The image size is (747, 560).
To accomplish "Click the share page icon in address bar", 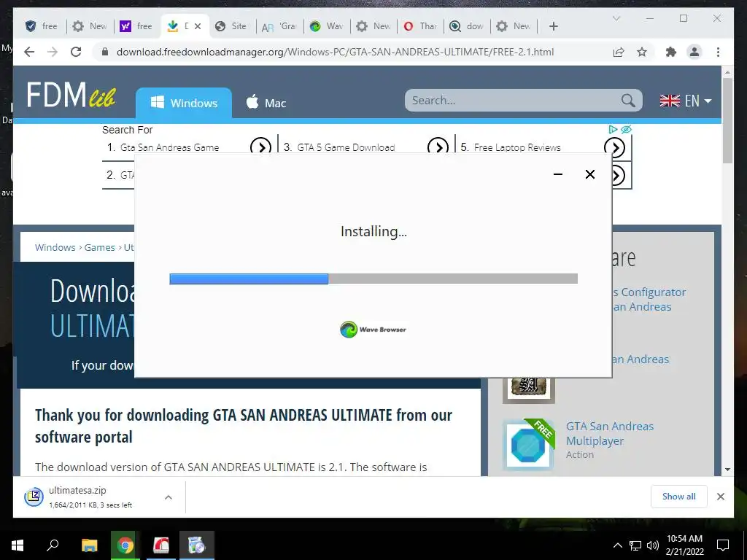I will click(x=619, y=52).
